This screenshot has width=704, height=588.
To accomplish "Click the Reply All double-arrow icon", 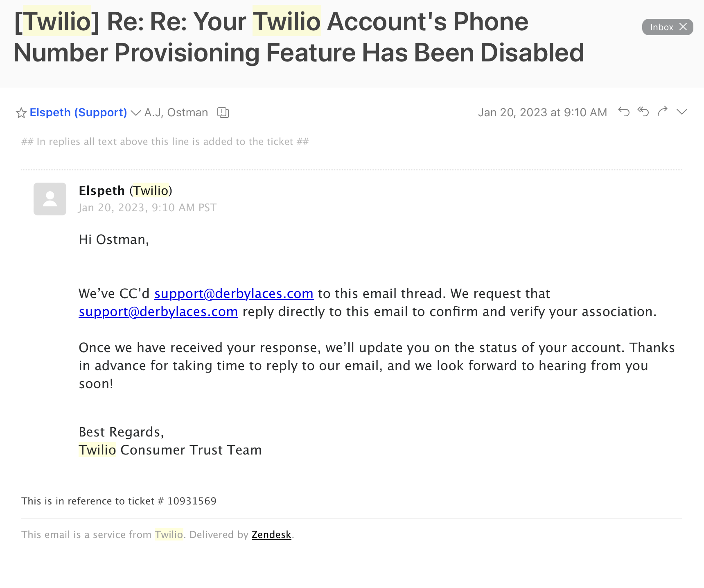I will point(643,111).
